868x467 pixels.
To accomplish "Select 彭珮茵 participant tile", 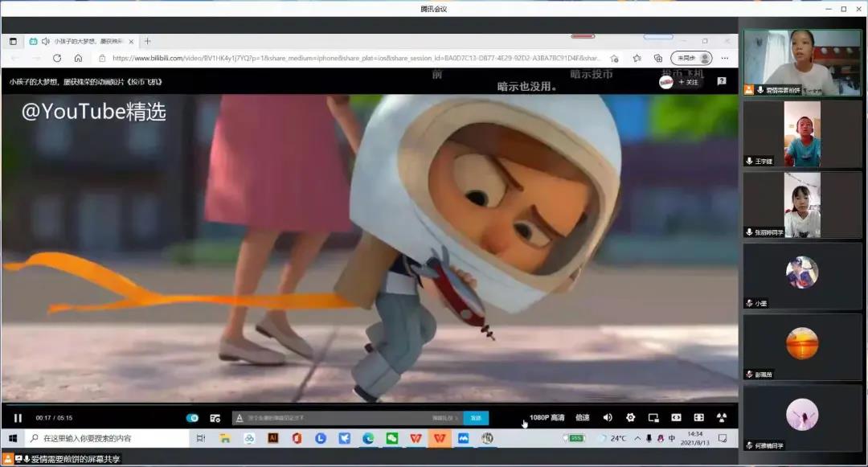I will pos(802,347).
